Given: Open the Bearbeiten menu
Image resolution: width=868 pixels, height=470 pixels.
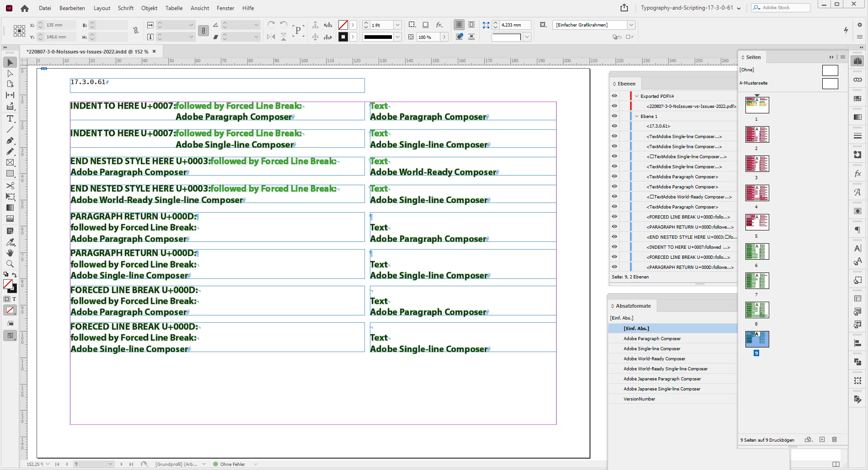Looking at the screenshot, I should [x=72, y=8].
